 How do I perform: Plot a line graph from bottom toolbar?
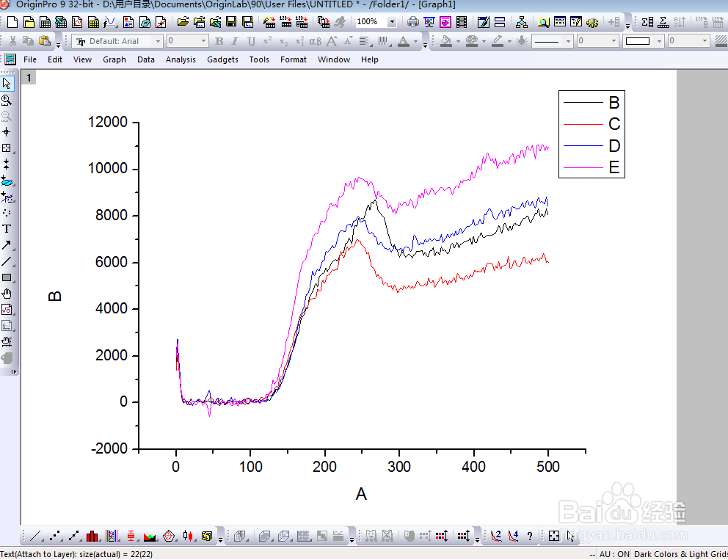(36, 536)
